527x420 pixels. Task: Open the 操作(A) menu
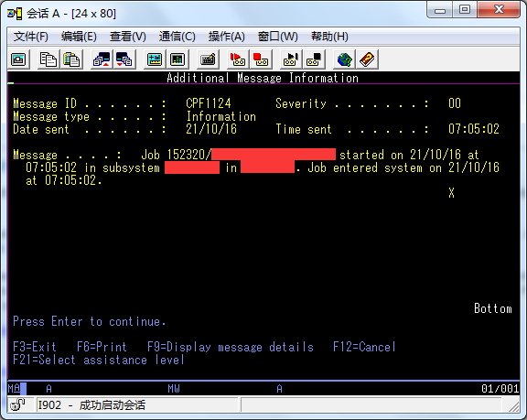227,37
